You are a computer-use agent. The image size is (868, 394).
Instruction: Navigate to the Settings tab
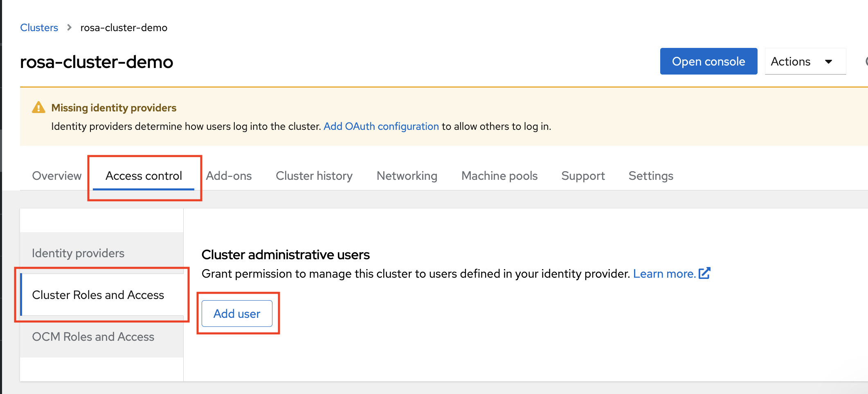650,176
